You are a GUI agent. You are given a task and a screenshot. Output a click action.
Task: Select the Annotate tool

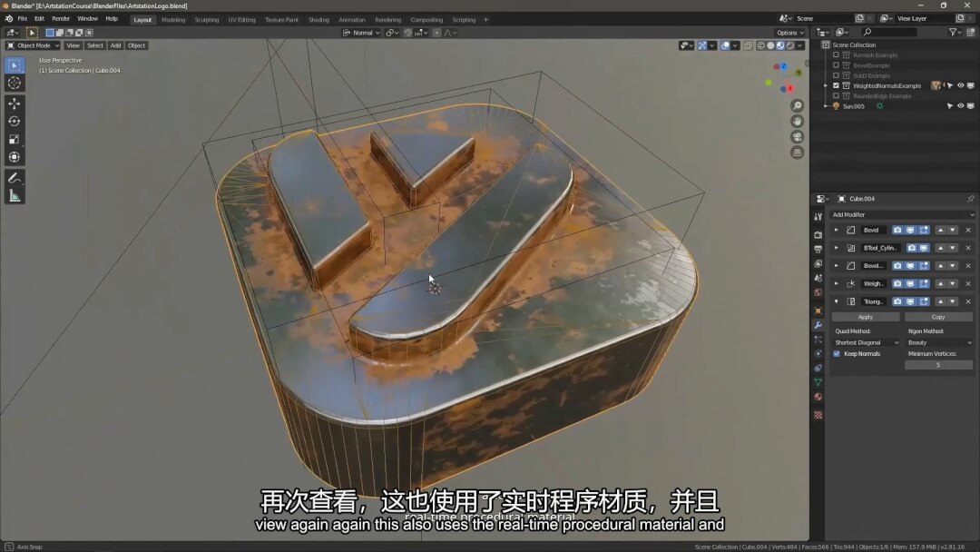click(15, 178)
